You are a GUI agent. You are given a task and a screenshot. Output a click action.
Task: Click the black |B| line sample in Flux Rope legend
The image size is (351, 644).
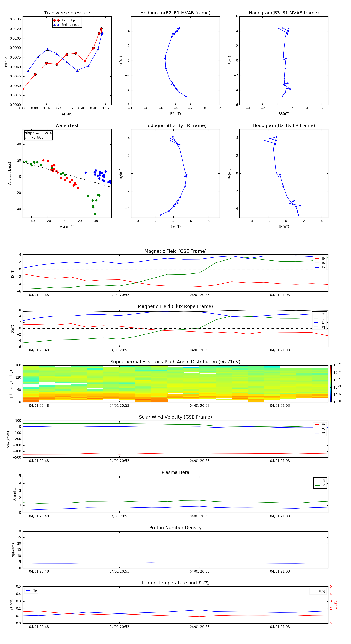[x=316, y=327]
